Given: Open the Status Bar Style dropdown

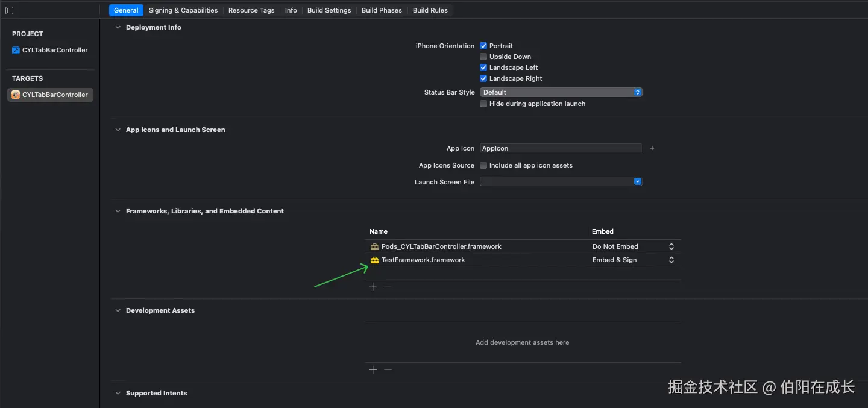Looking at the screenshot, I should coord(561,92).
